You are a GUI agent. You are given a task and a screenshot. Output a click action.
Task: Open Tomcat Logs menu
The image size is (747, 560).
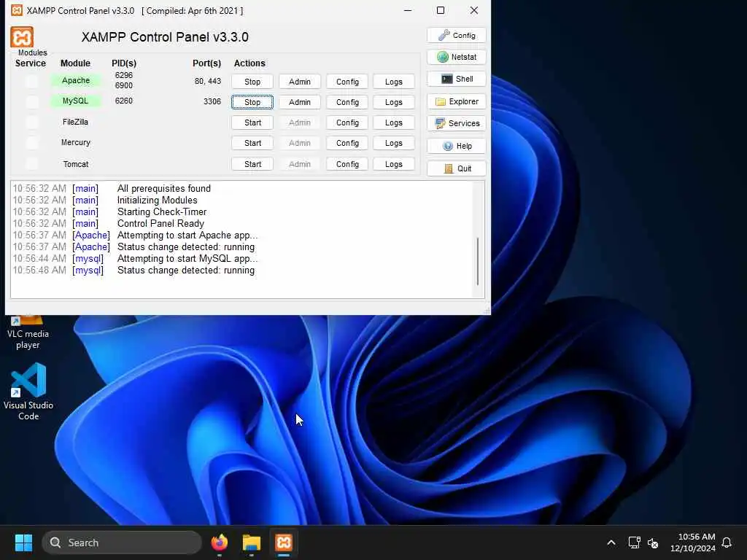coord(393,164)
